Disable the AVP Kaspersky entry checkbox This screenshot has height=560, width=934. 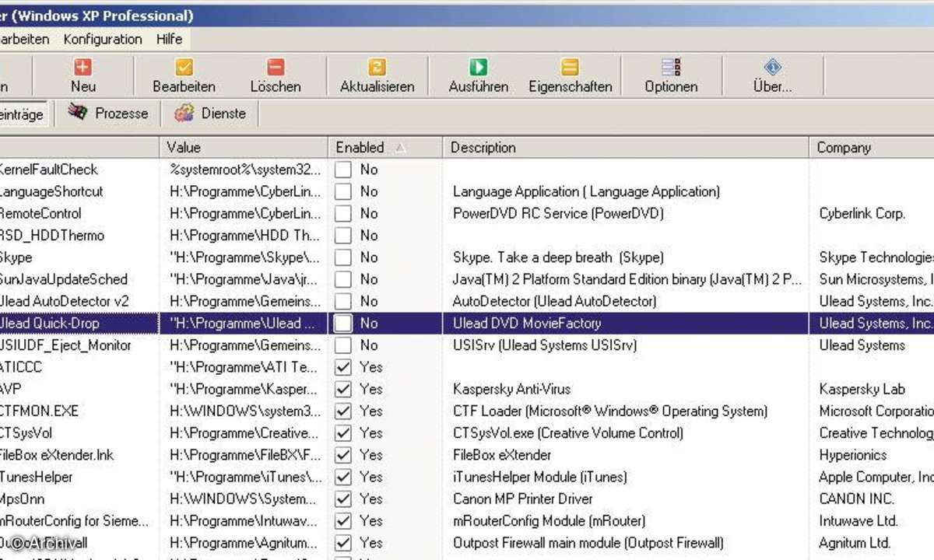tap(342, 389)
